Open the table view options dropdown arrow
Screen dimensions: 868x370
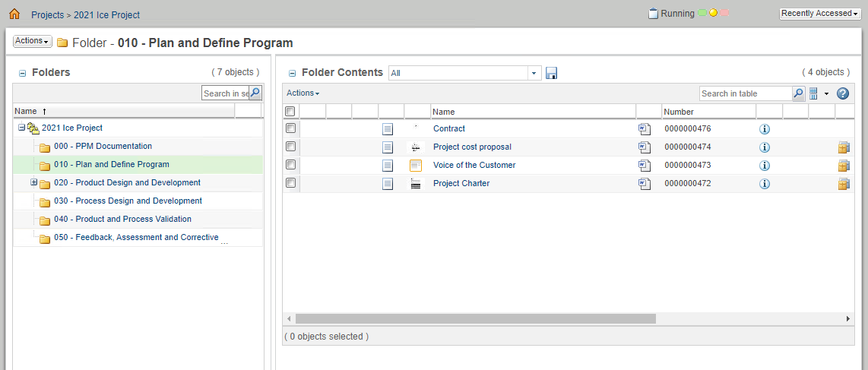[x=826, y=94]
